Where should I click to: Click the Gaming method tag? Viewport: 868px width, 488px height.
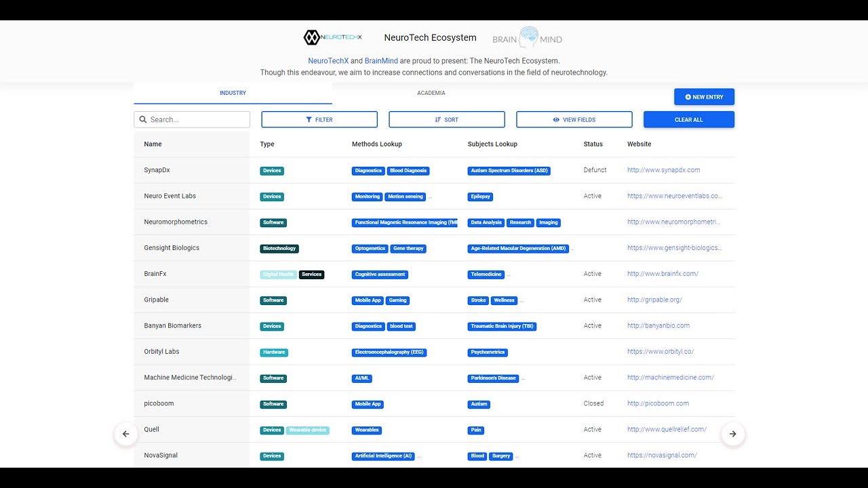click(398, 300)
